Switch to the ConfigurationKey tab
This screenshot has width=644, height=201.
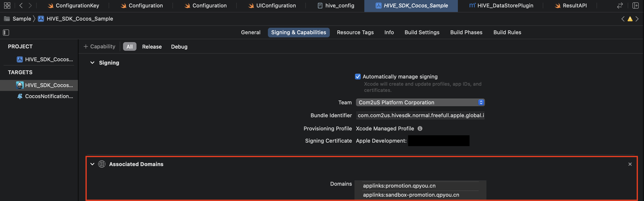click(73, 6)
